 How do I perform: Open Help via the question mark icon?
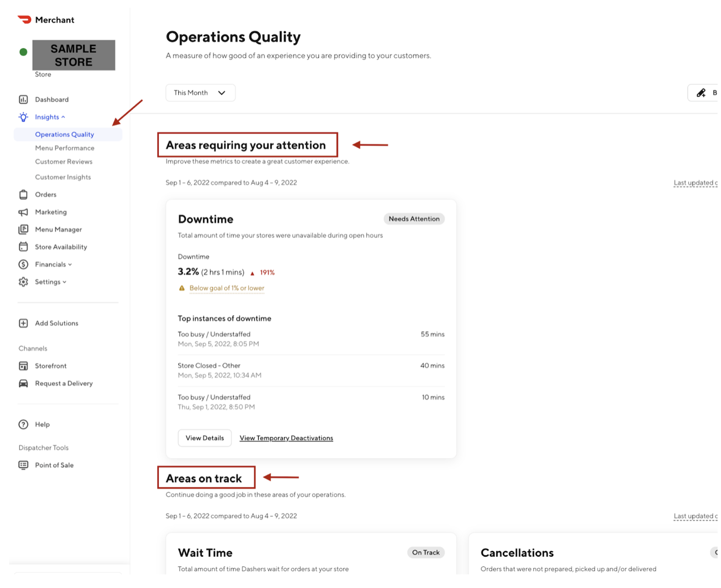tap(23, 424)
